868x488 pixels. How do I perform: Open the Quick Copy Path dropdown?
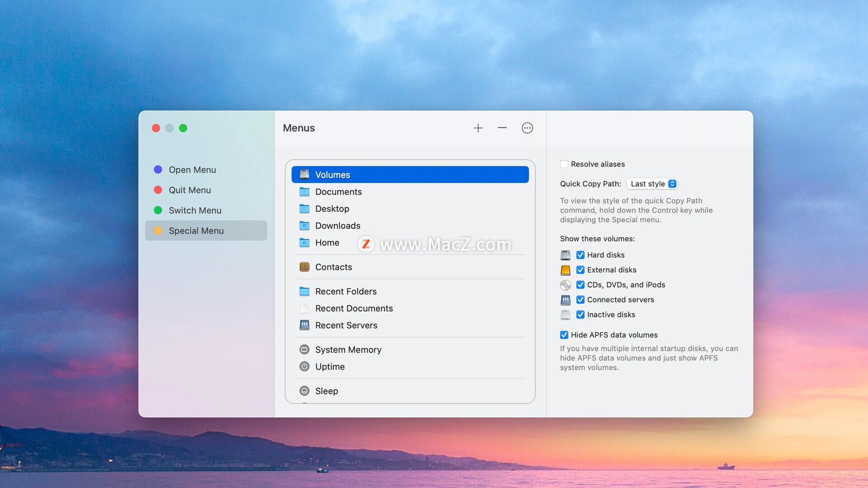pos(652,184)
